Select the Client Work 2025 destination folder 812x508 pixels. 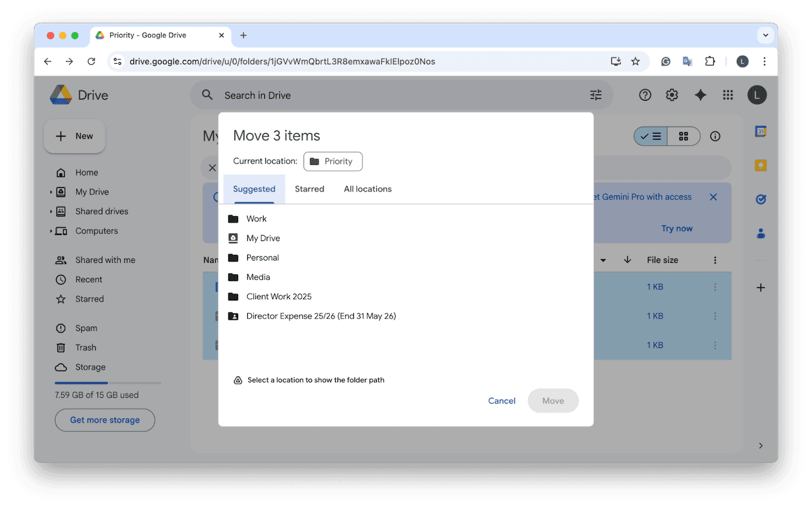coord(279,296)
